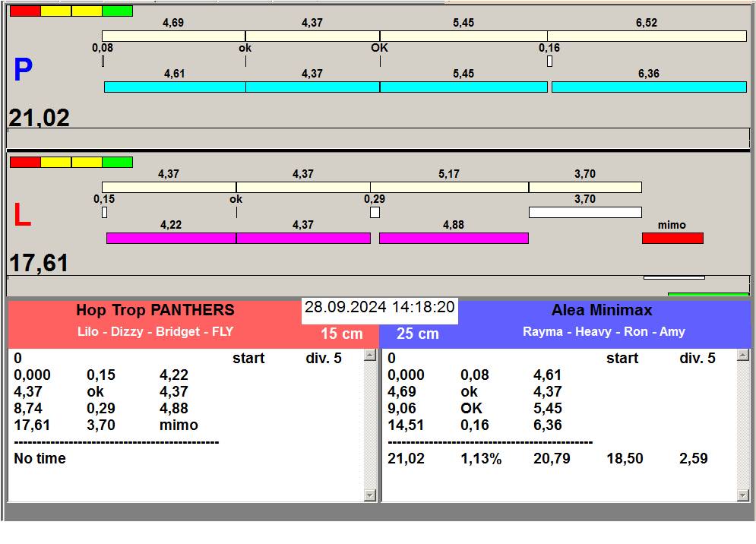756x544 pixels.
Task: Click the 25 cm jump height label
Action: [x=418, y=334]
